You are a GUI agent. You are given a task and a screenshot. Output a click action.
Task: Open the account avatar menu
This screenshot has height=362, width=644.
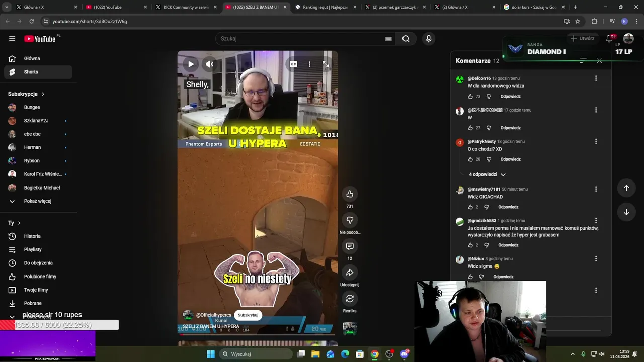(x=628, y=39)
